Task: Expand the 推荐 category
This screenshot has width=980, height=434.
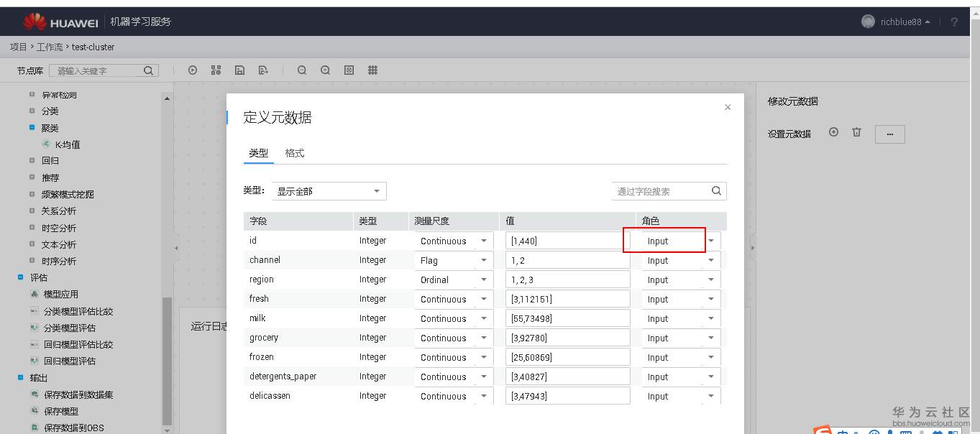Action: click(32, 177)
